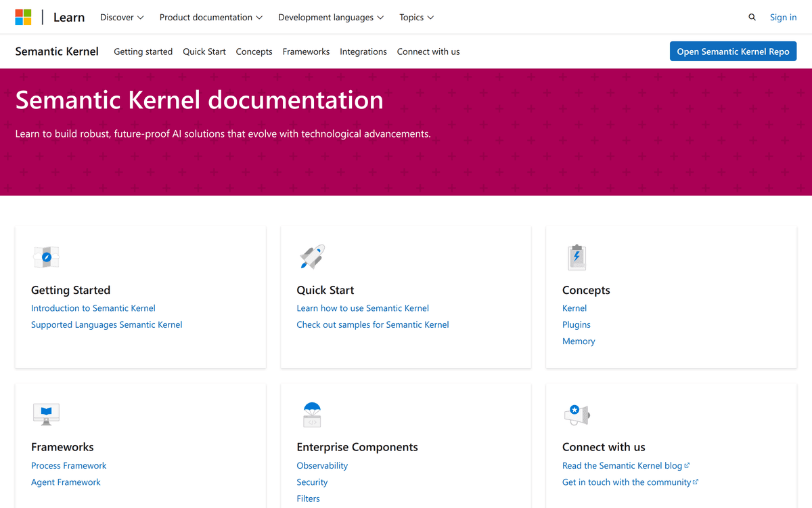Click the Sign in link
The width and height of the screenshot is (812, 508).
click(x=783, y=18)
